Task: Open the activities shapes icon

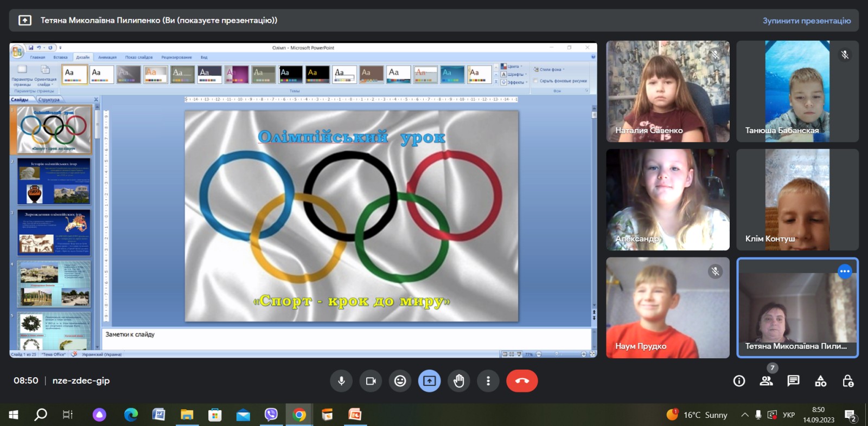Action: (x=821, y=381)
